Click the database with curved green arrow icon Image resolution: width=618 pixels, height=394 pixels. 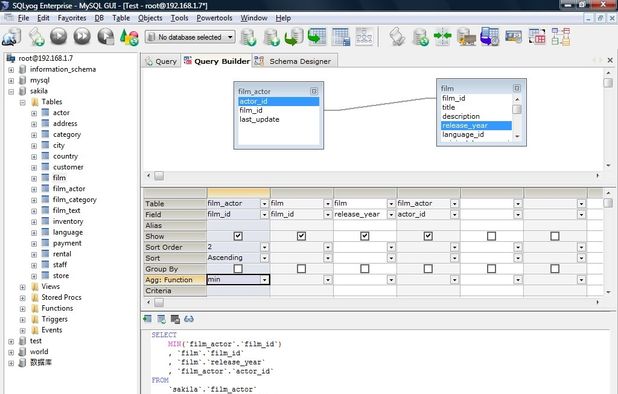(x=294, y=37)
